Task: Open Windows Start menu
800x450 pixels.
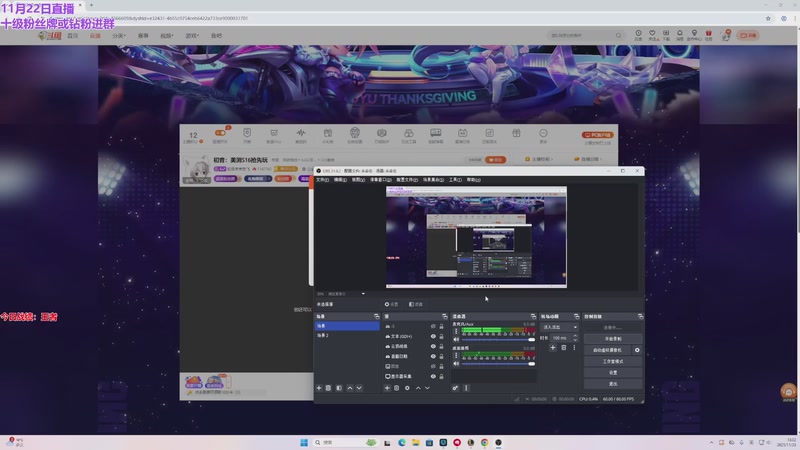Action: [x=304, y=442]
